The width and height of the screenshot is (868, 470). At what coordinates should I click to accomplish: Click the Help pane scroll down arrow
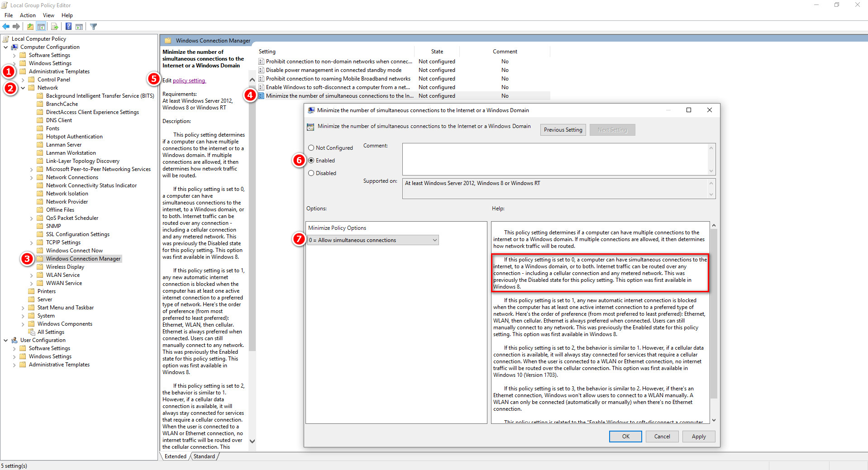pyautogui.click(x=714, y=420)
